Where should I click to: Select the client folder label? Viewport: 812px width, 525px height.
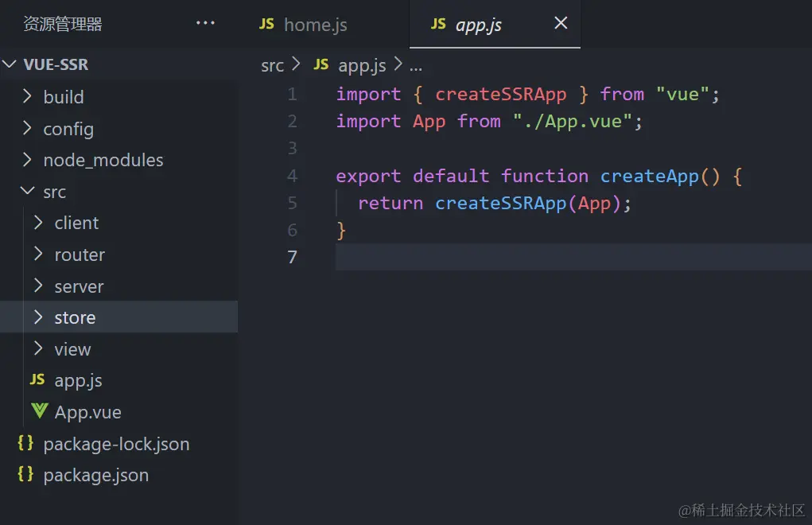point(76,224)
